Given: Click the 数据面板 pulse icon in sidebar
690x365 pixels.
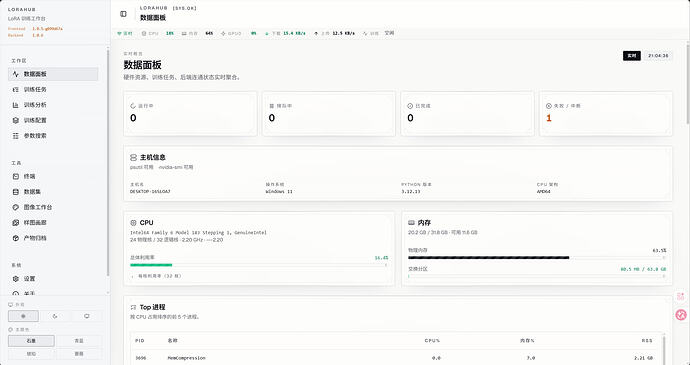Looking at the screenshot, I should pos(16,74).
